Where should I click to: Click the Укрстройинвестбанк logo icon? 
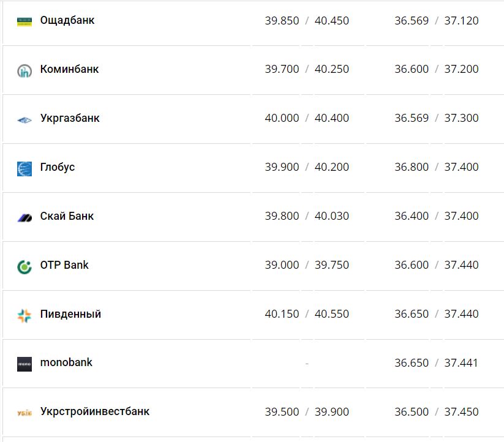[x=24, y=413]
